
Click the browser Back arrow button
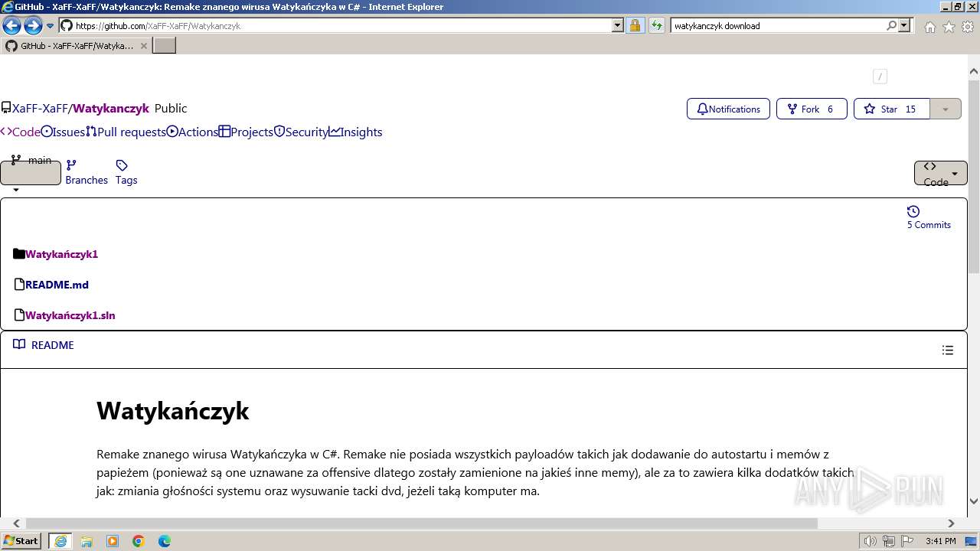[x=11, y=26]
